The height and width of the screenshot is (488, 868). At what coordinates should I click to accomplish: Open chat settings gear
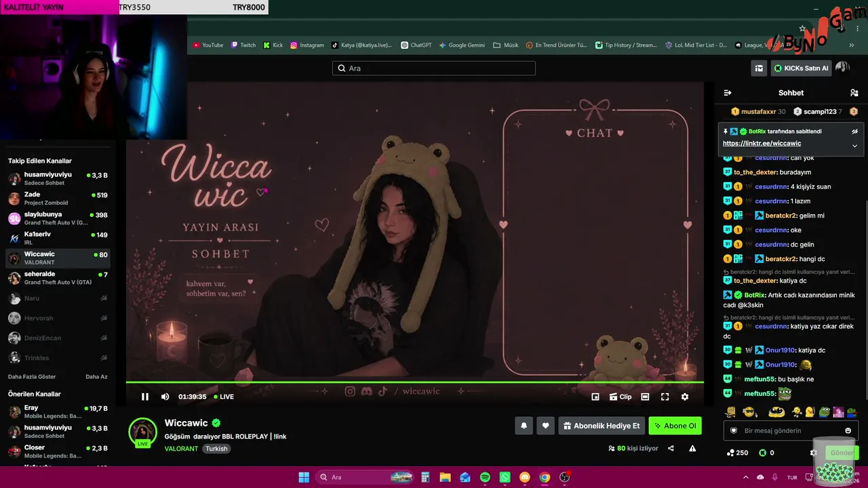(813, 453)
